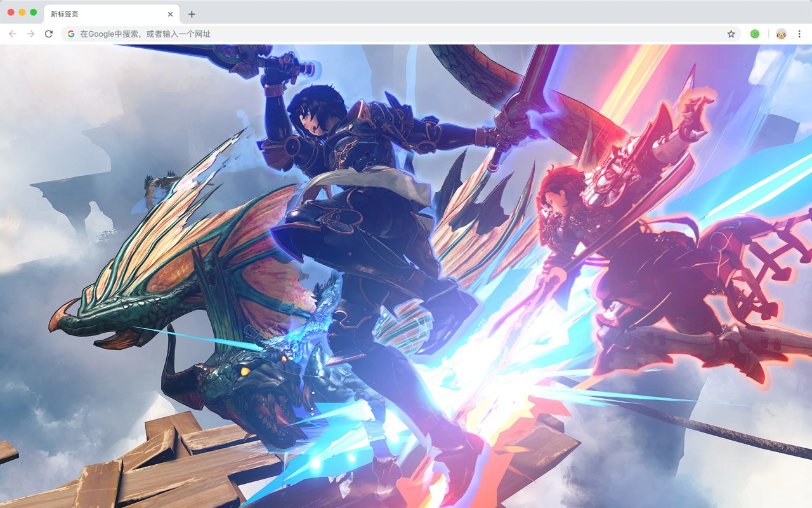Maximize the window with the green button
This screenshot has width=812, height=508.
(34, 12)
